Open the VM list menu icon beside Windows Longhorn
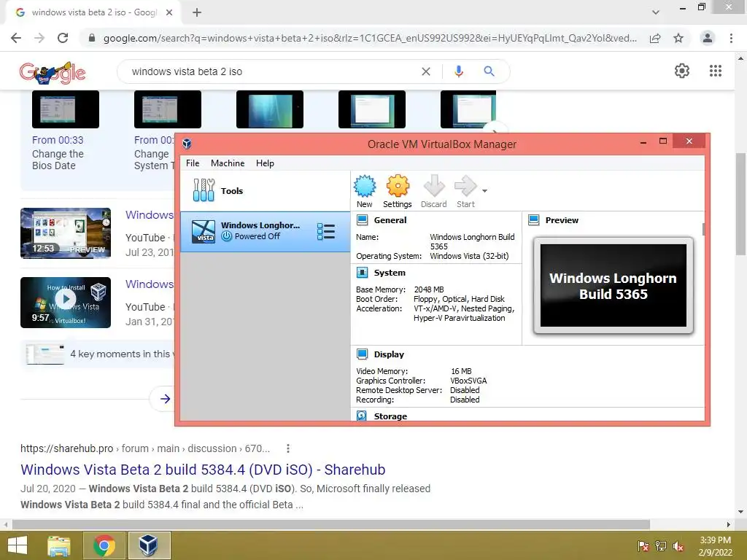 click(326, 231)
